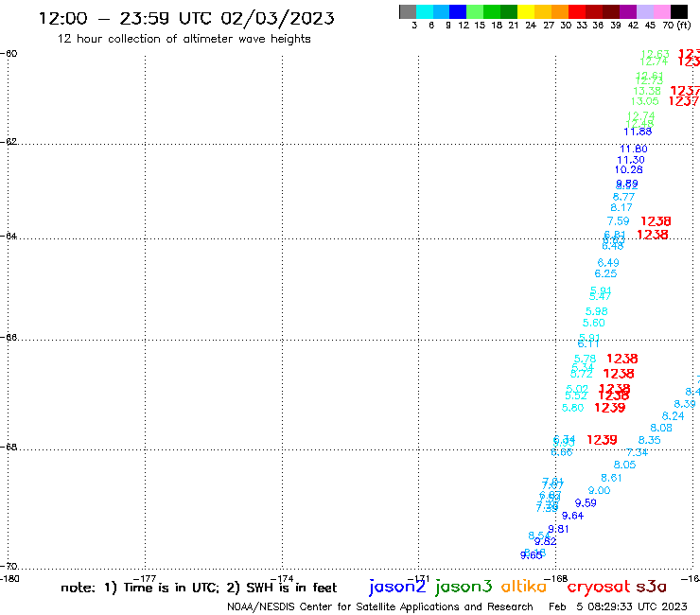
Task: Click the royal blue swatch above label 12
Action: (458, 11)
